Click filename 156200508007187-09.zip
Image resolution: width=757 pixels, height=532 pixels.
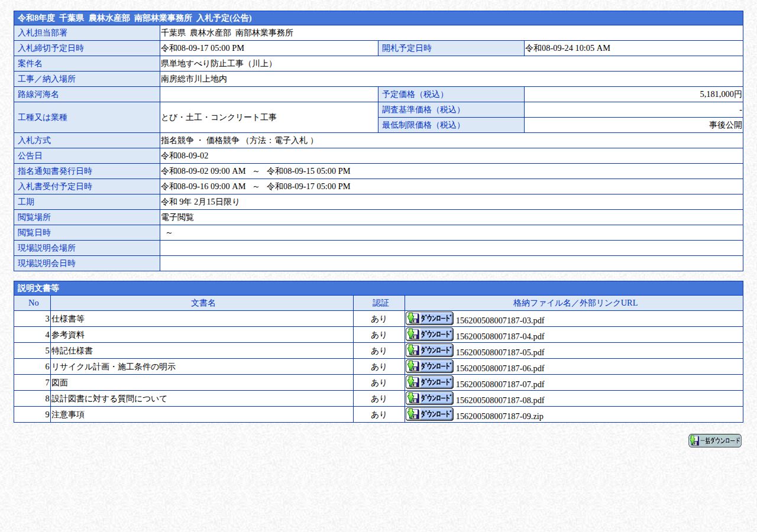click(499, 416)
